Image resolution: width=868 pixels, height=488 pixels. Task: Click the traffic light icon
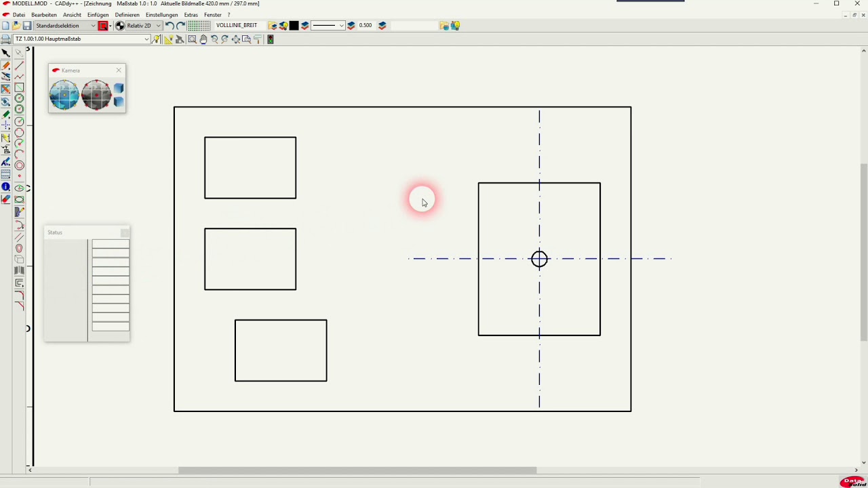[270, 39]
